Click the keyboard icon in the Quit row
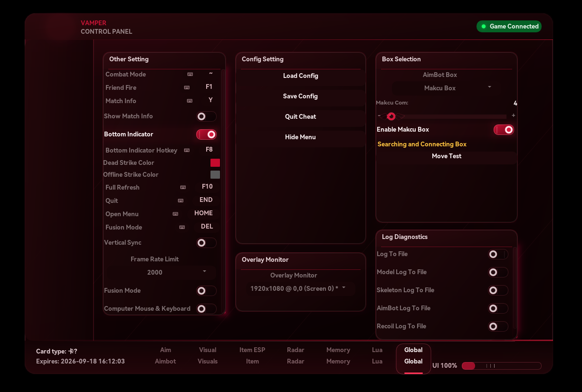The image size is (582, 392). click(x=181, y=201)
